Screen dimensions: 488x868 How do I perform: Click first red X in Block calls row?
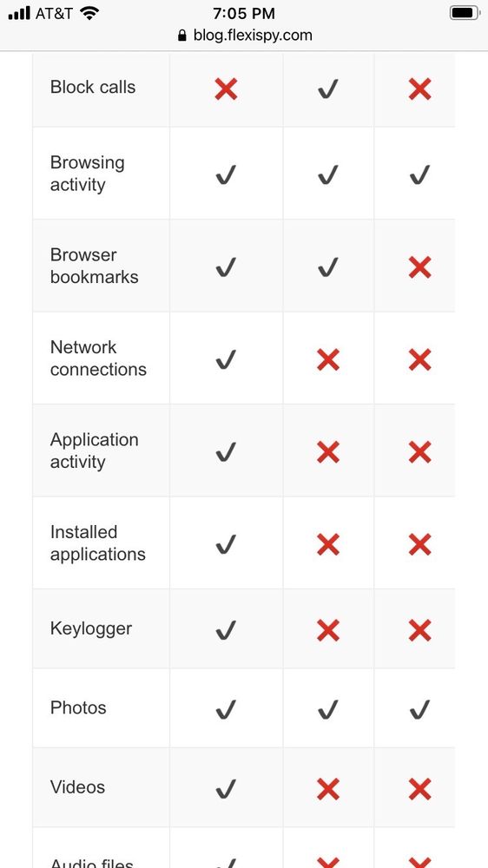click(x=226, y=89)
